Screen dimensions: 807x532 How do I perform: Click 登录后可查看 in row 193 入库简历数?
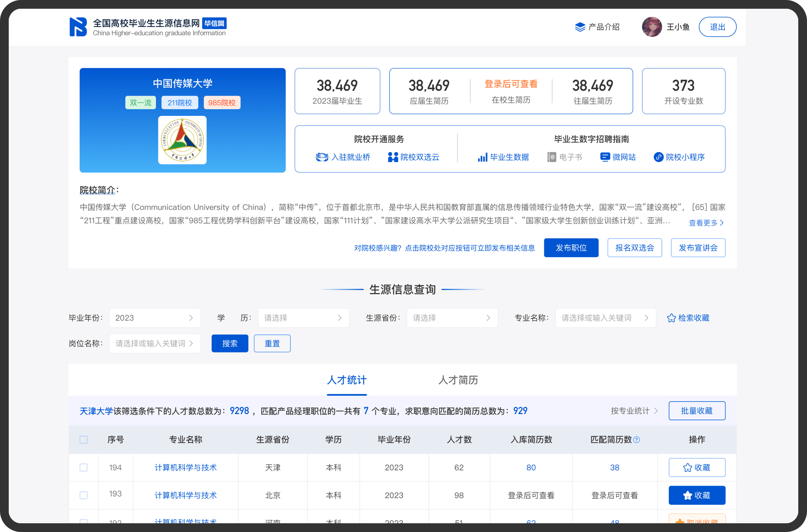pos(531,495)
